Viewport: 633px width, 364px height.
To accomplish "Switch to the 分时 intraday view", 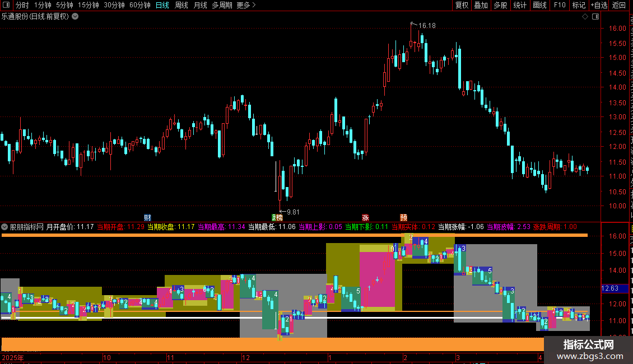I will coord(22,5).
